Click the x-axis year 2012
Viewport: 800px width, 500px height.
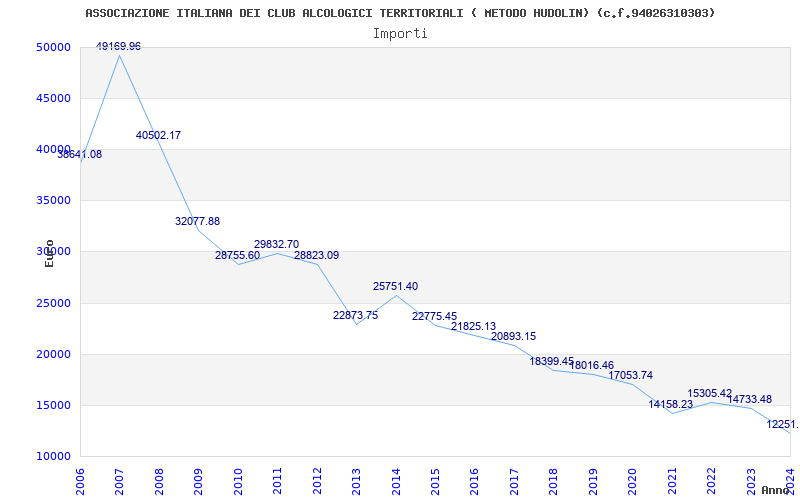[317, 482]
